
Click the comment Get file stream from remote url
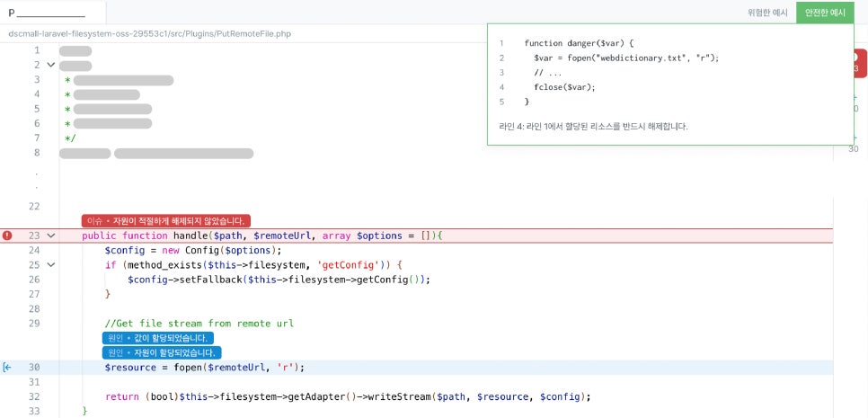click(199, 324)
